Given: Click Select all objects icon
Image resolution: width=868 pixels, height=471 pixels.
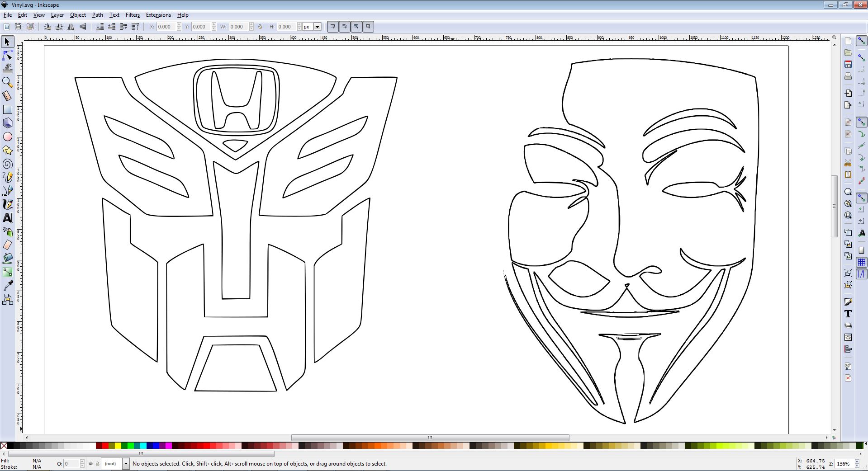Looking at the screenshot, I should pos(7,27).
